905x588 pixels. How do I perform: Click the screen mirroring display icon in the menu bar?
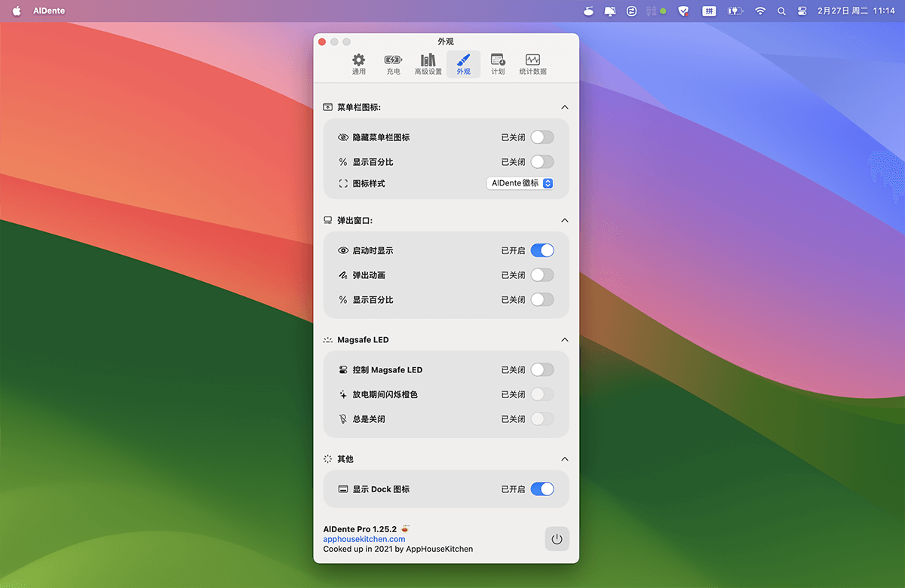click(x=610, y=11)
